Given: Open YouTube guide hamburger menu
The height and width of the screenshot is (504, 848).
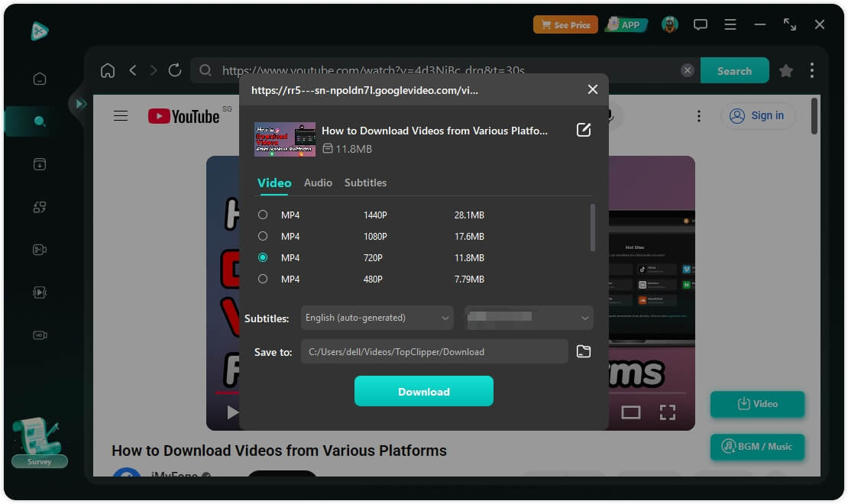Looking at the screenshot, I should coord(121,116).
